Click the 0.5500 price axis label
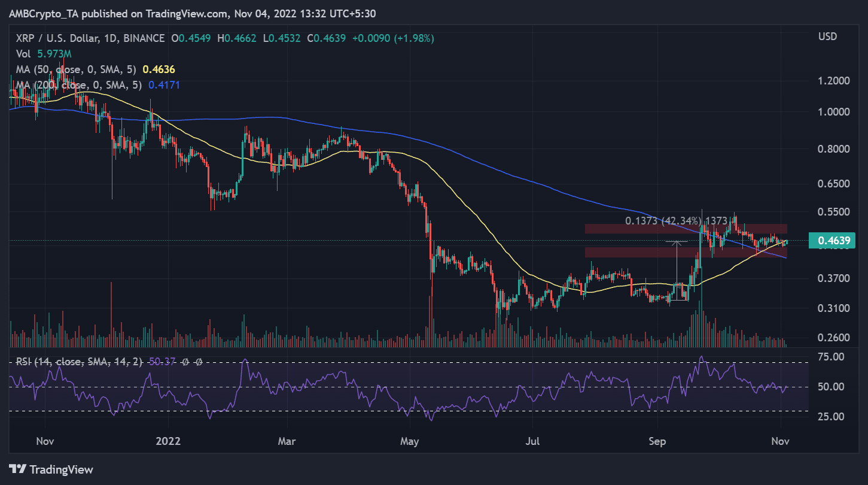The height and width of the screenshot is (485, 868). 833,212
